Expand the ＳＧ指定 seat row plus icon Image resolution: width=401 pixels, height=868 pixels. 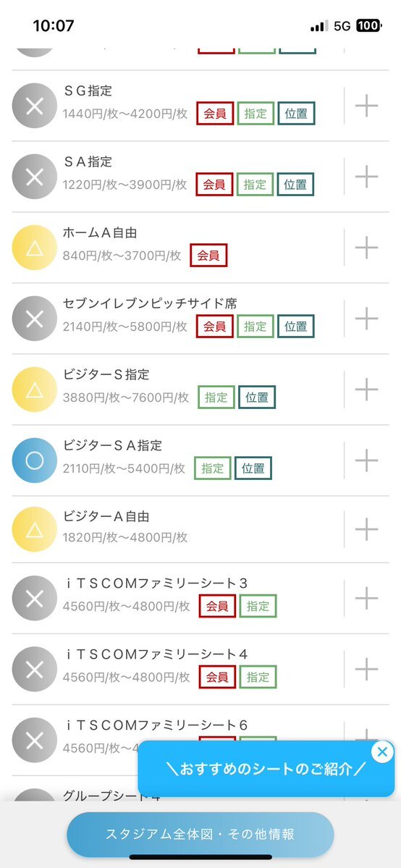(x=366, y=105)
